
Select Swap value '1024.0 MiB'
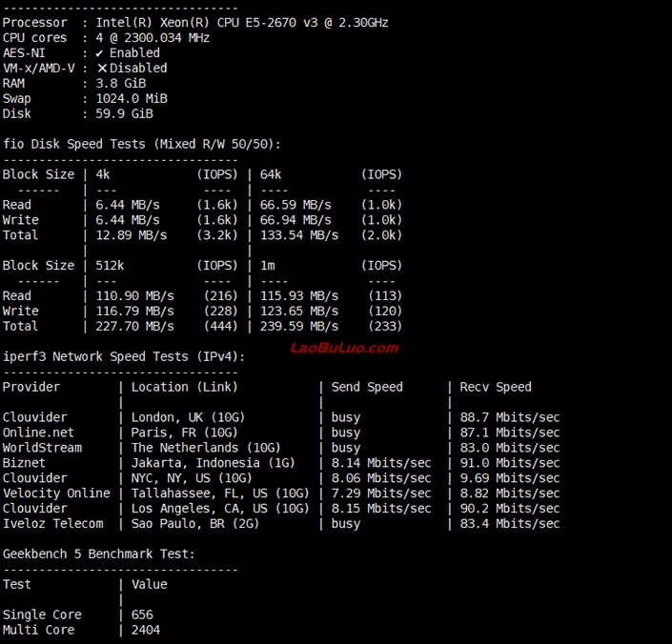tap(132, 99)
